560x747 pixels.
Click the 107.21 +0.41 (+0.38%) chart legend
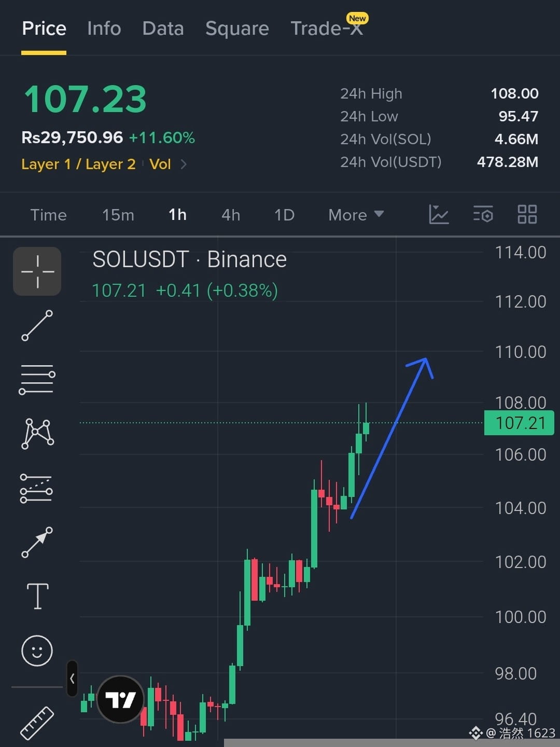(185, 290)
